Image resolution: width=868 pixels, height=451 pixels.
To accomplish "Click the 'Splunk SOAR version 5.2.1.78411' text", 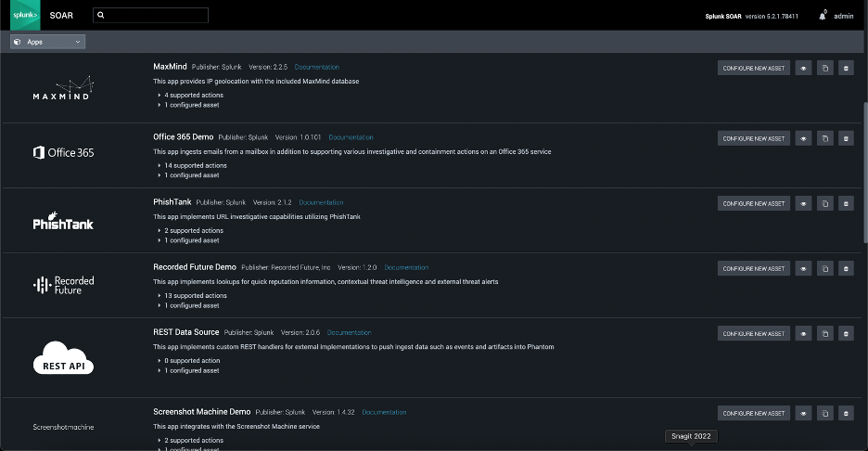I will pos(751,16).
